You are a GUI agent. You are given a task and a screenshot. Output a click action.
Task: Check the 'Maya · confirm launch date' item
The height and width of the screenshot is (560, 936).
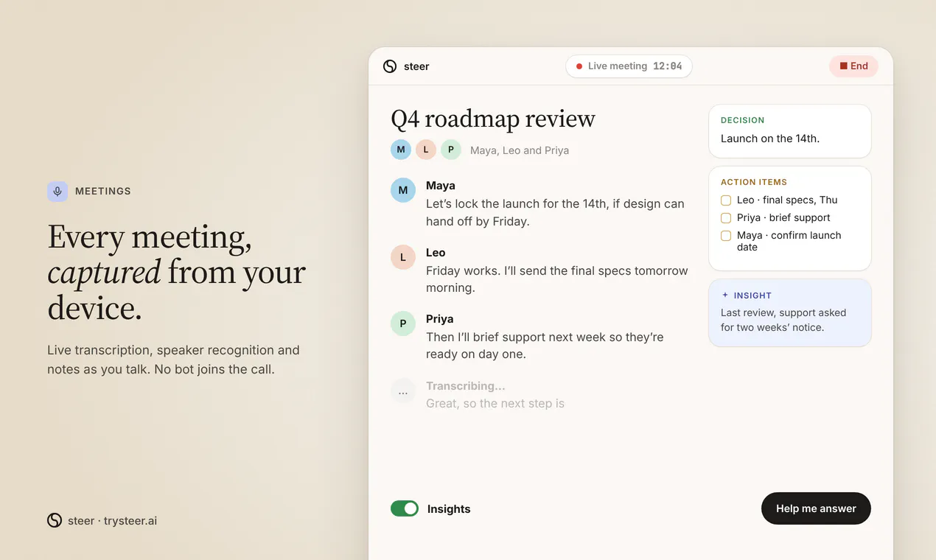pos(726,236)
